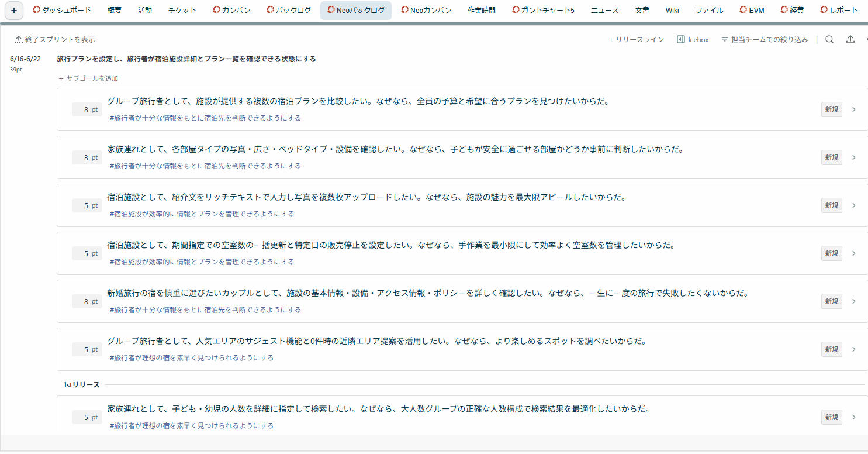Screen dimensions: 868x454
Task: Edit 5 pt field of 紹介文をリッチテキスト story
Action: click(87, 205)
